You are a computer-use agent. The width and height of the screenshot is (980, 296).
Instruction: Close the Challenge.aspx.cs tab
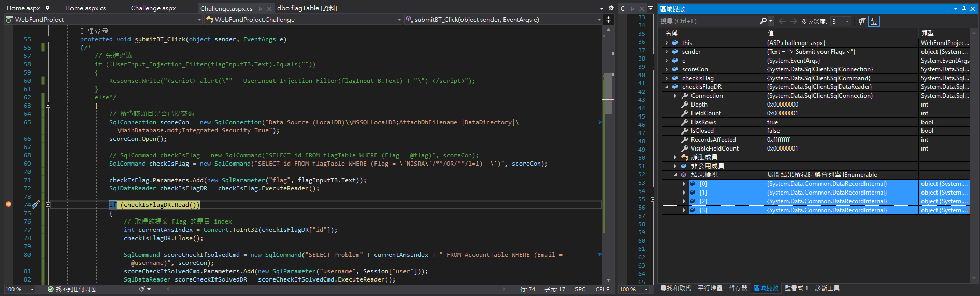[270, 9]
